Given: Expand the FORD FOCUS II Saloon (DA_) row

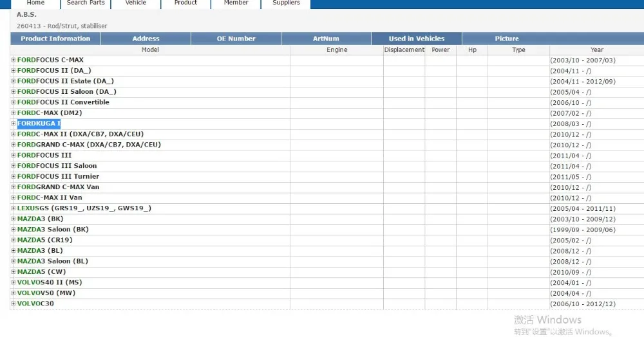Looking at the screenshot, I should click(14, 92).
